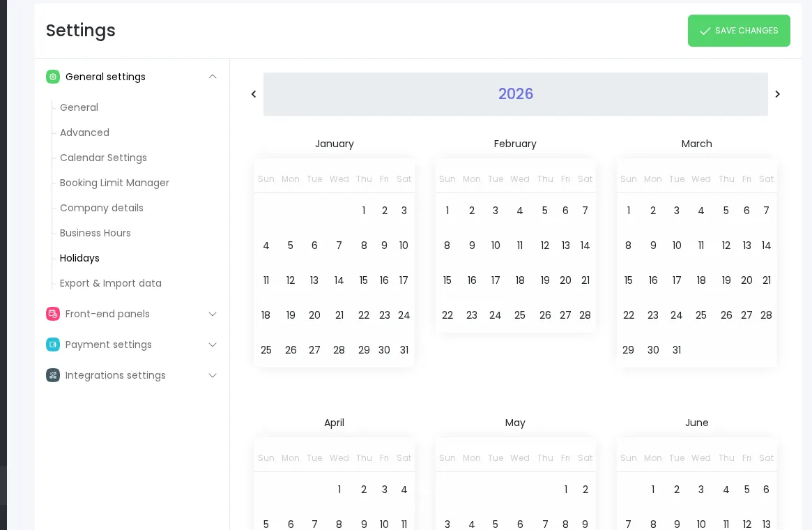Open Booking Limit Manager

(x=114, y=183)
